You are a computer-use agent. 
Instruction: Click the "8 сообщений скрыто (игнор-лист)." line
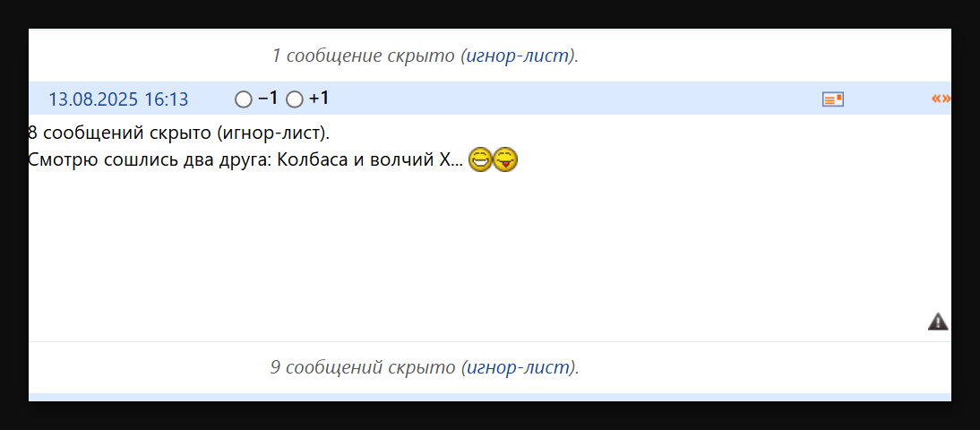179,133
